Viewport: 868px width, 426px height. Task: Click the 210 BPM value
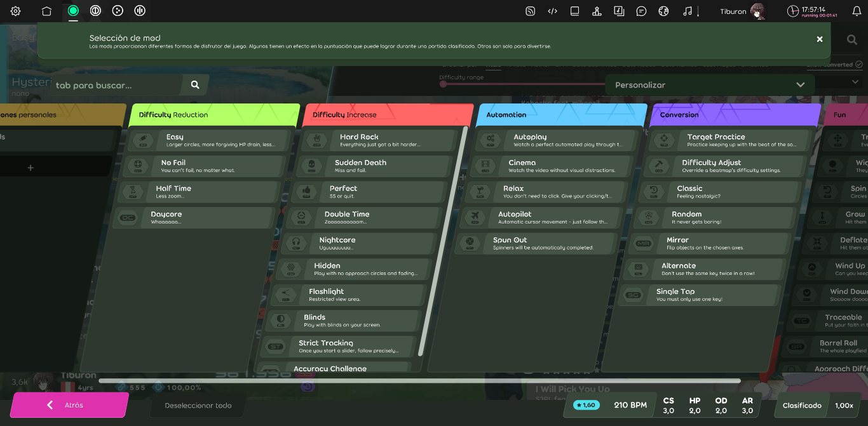(x=630, y=405)
